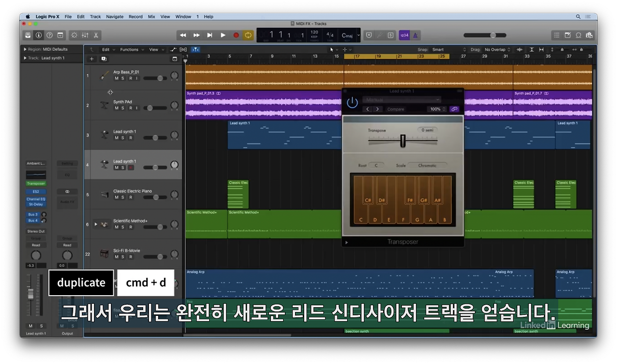Click the Transposer slot in channel strip
The width and height of the screenshot is (617, 364).
[x=36, y=183]
